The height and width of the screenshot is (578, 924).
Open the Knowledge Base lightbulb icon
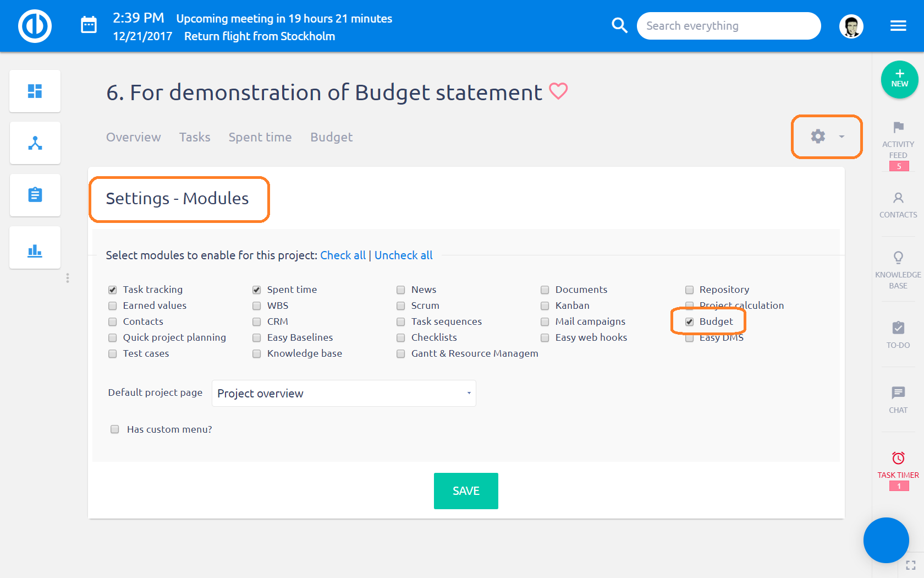pos(898,257)
